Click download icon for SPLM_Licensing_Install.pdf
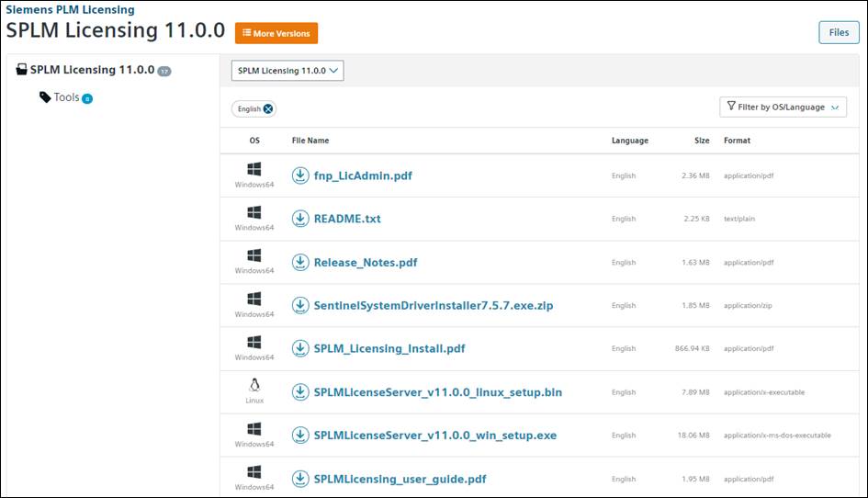The image size is (868, 498). click(300, 348)
